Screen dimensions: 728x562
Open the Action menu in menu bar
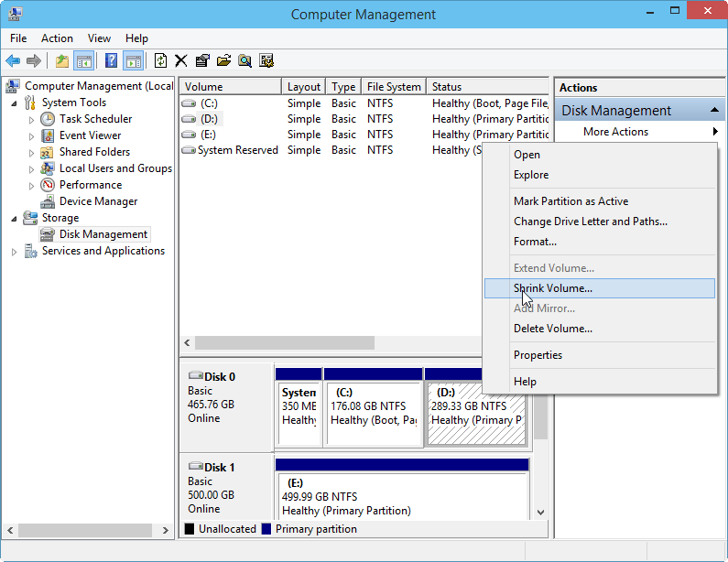[x=57, y=38]
